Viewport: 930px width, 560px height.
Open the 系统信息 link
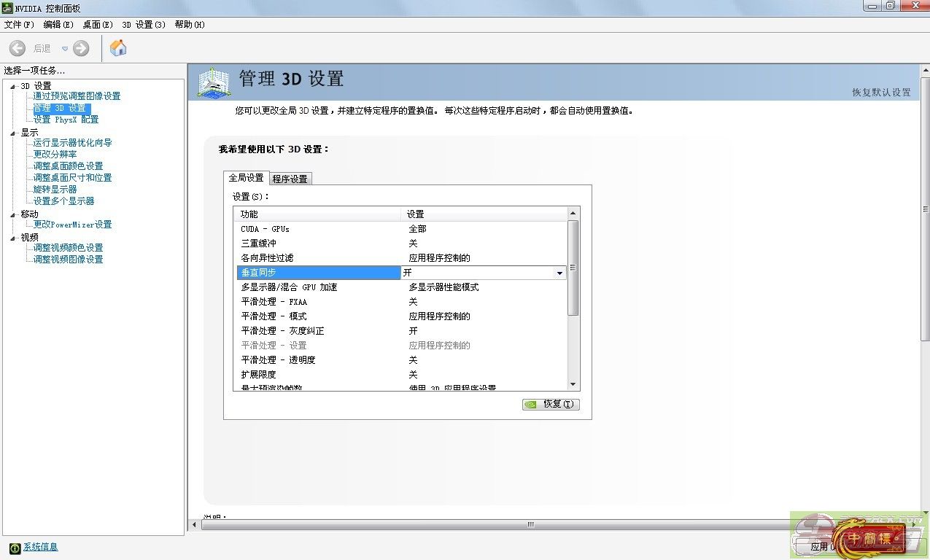[41, 547]
